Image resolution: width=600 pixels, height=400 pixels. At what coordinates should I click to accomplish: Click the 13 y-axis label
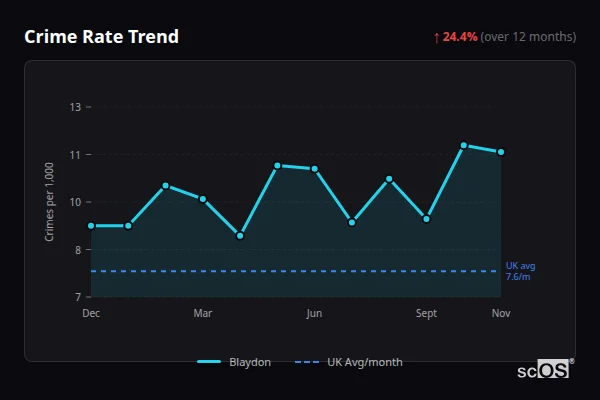click(75, 107)
